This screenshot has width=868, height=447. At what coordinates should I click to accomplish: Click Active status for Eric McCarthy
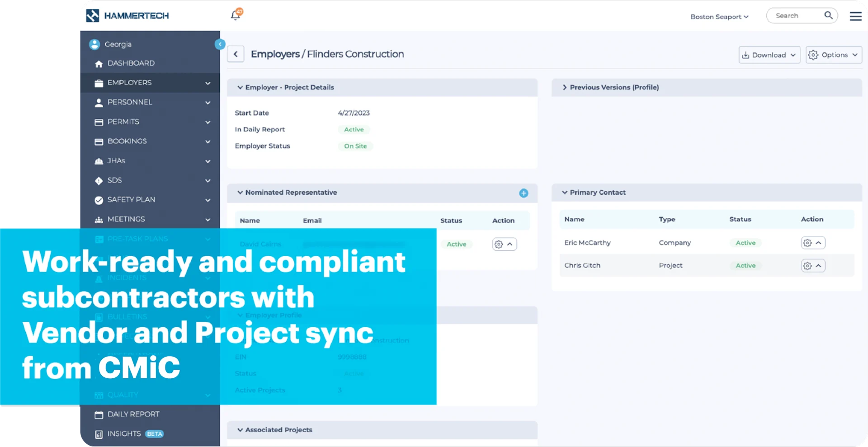click(x=745, y=243)
